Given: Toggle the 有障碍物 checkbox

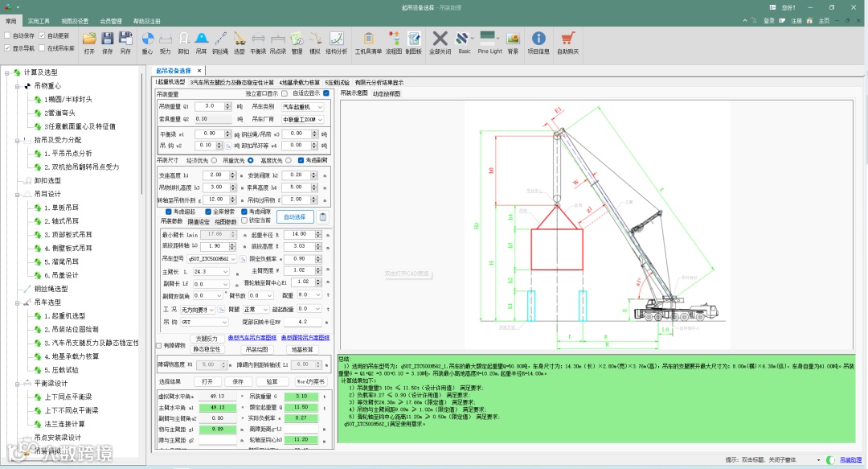Looking at the screenshot, I should click(158, 346).
